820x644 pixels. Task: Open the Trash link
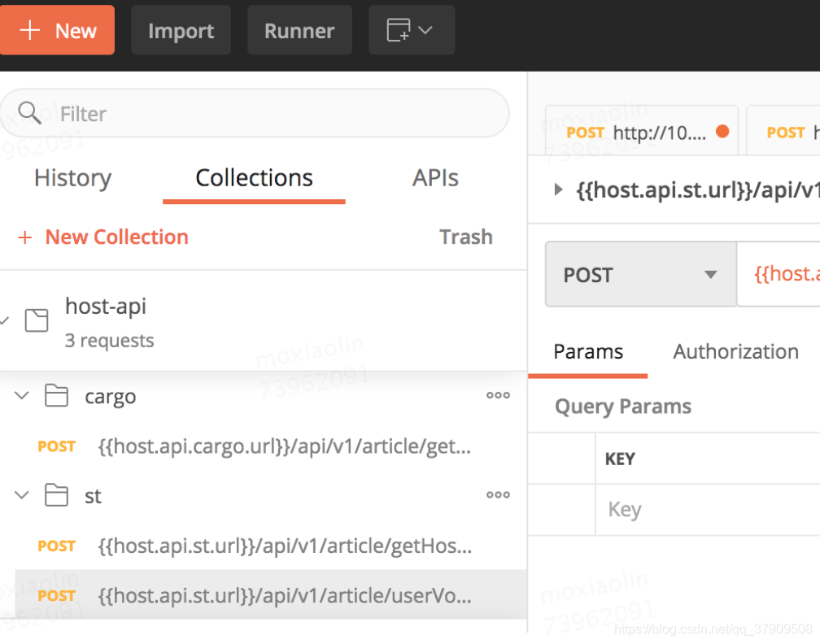point(466,237)
